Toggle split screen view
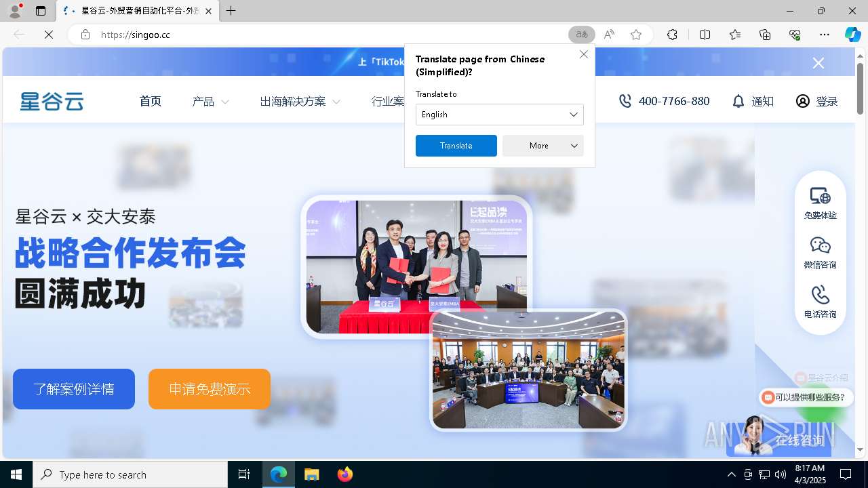 point(705,35)
